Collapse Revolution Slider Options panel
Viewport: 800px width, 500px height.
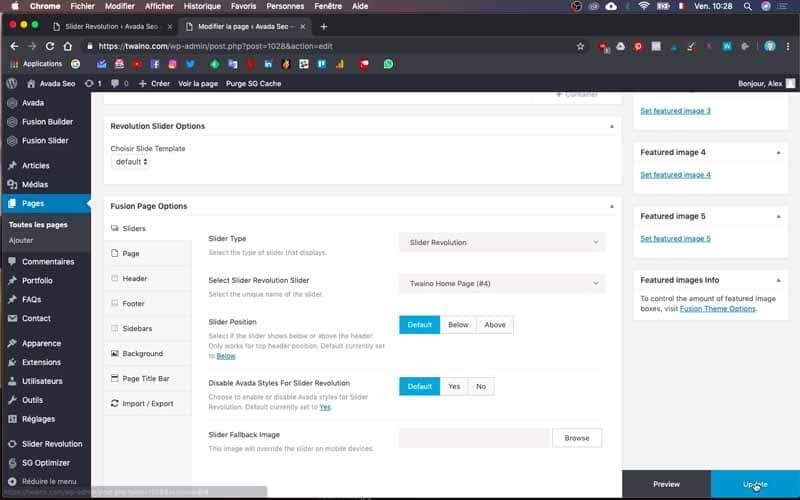(612, 126)
